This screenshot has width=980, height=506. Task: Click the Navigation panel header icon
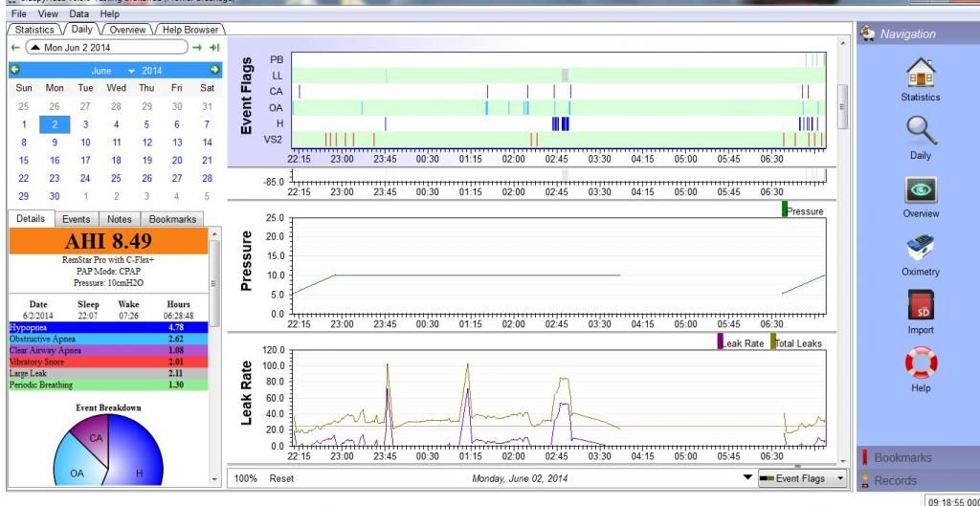pyautogui.click(x=867, y=33)
